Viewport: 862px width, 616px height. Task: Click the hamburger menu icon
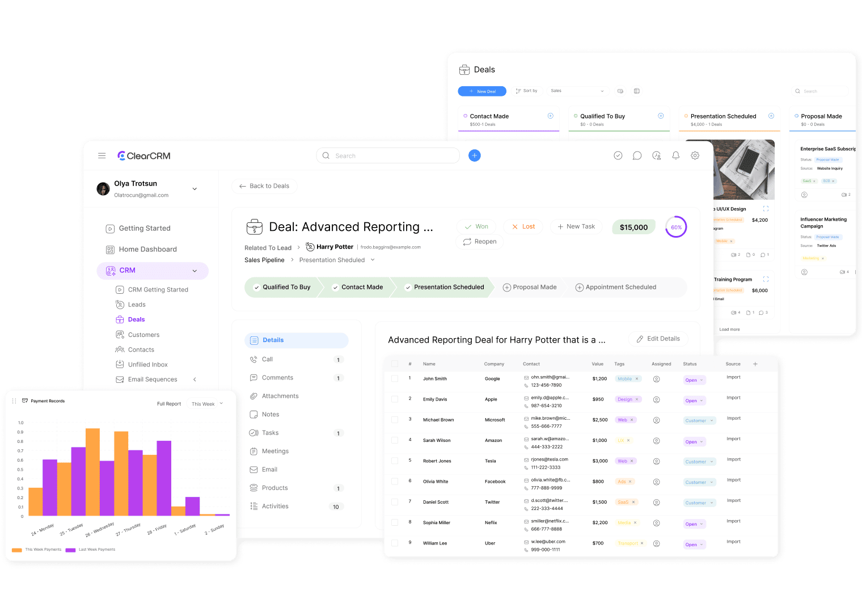point(102,155)
